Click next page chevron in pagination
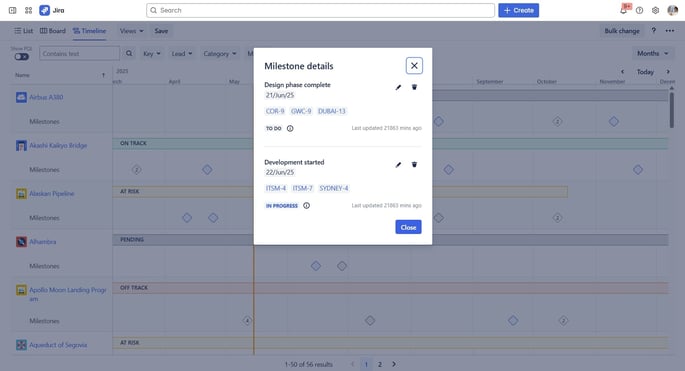 pyautogui.click(x=394, y=364)
